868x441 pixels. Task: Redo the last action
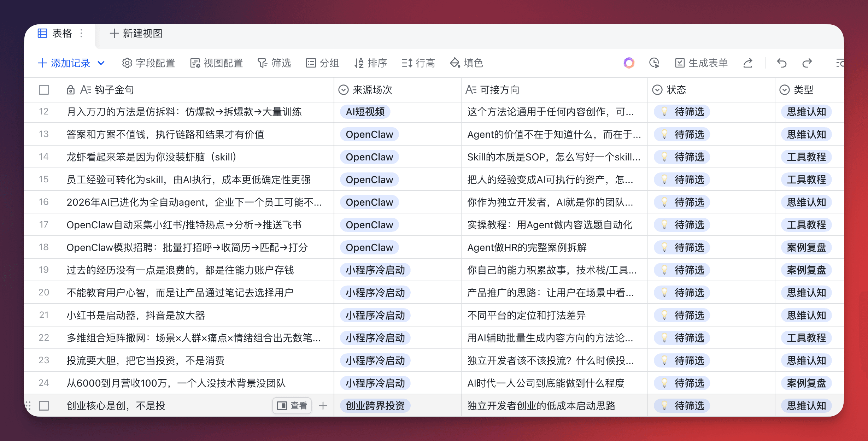click(807, 63)
